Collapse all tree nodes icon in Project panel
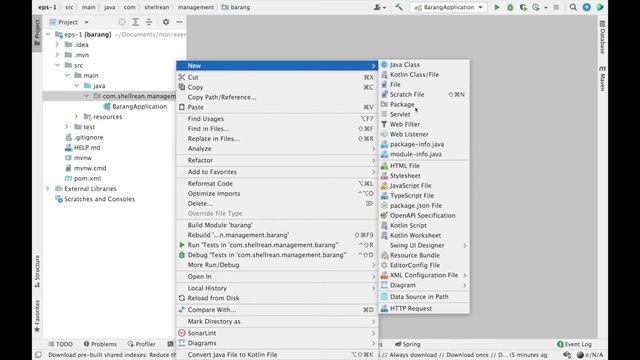Viewport: 640px width, 360px height. coord(149,22)
